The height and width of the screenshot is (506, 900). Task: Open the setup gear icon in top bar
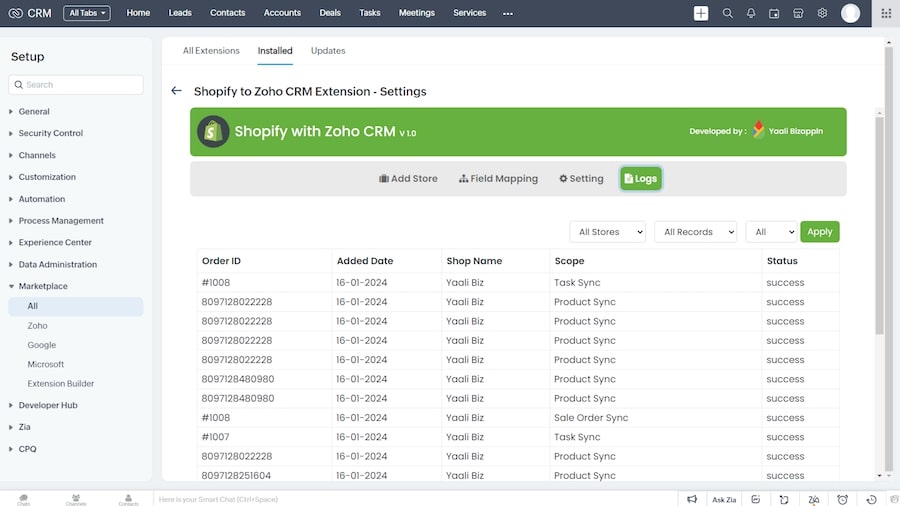click(x=822, y=13)
